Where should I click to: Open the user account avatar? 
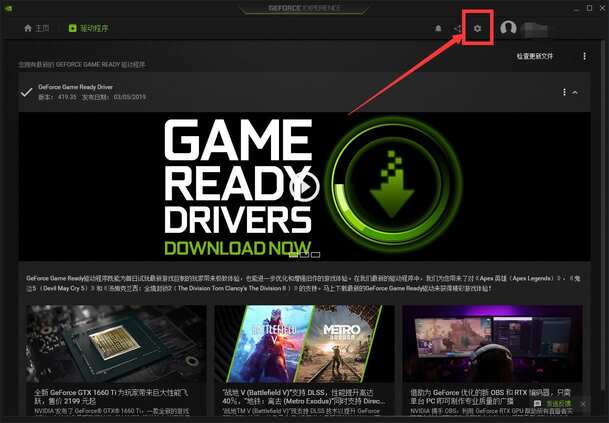[x=508, y=29]
